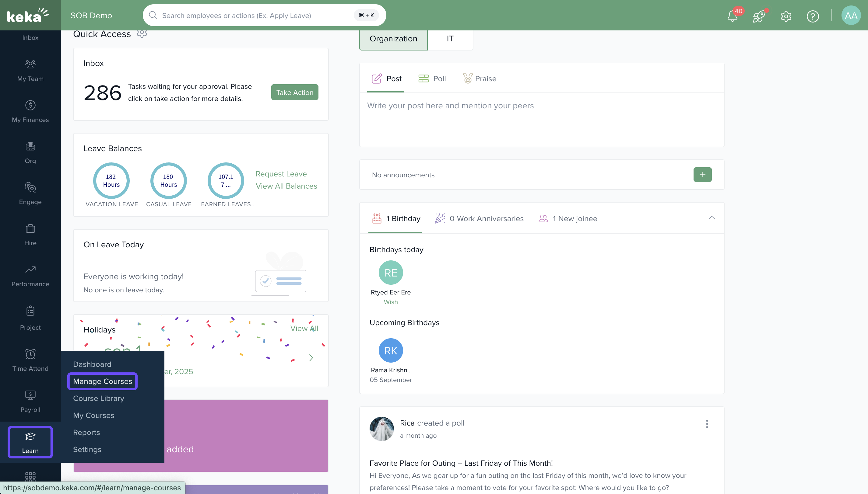Select the IT feed tab
This screenshot has width=868, height=494.
coord(450,39)
